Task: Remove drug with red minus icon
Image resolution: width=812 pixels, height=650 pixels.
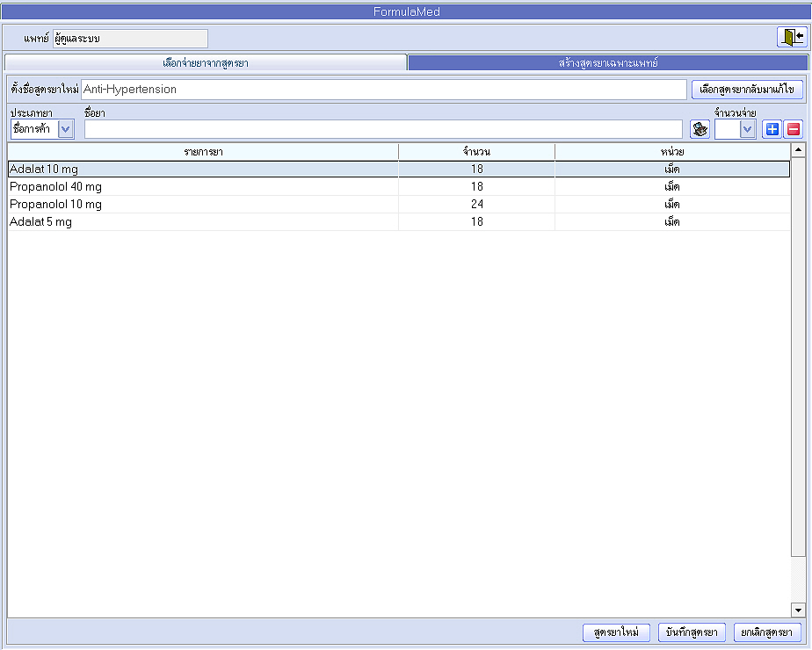Action: 794,129
